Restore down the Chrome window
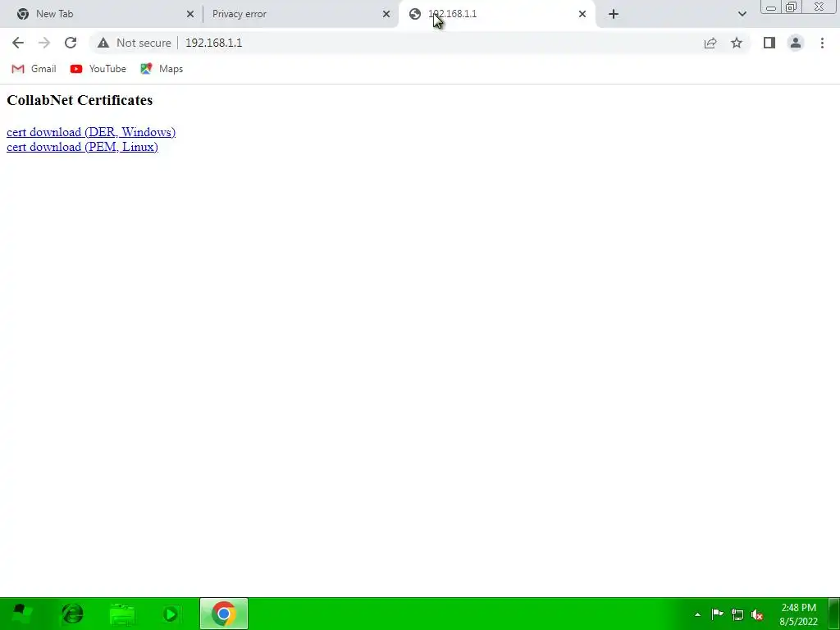The image size is (840, 630). pyautogui.click(x=792, y=7)
